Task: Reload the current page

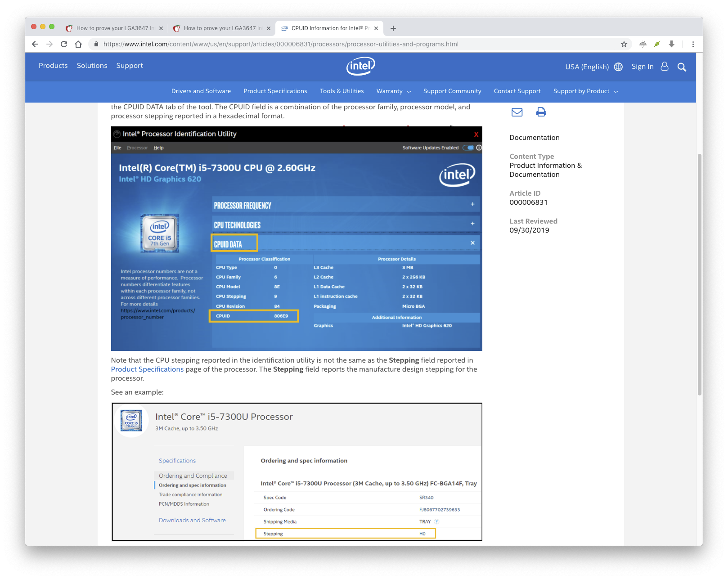Action: [x=64, y=44]
